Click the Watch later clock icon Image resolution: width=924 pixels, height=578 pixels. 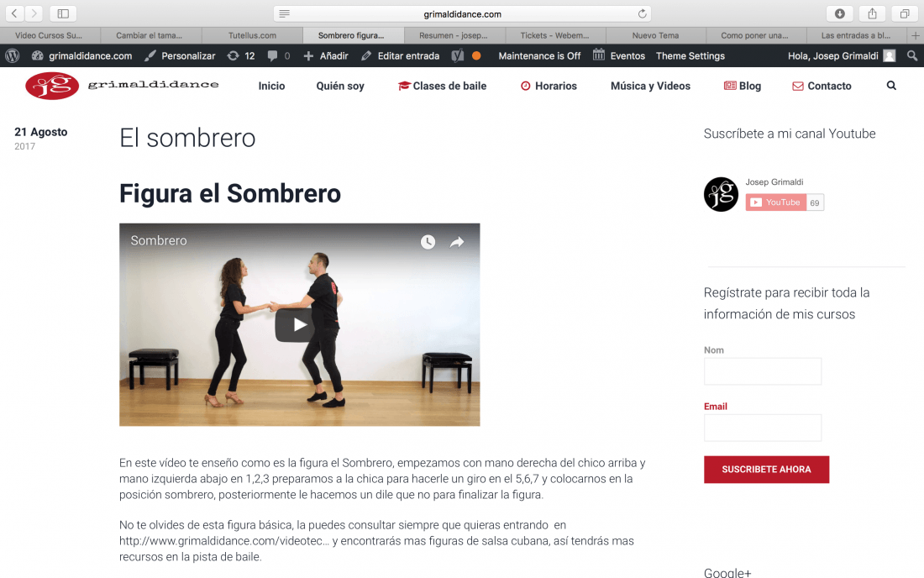pos(428,242)
